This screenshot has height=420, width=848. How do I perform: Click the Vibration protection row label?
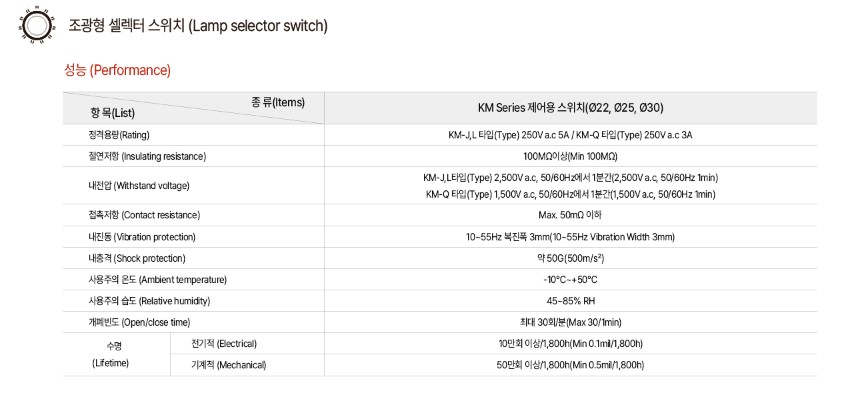(142, 237)
